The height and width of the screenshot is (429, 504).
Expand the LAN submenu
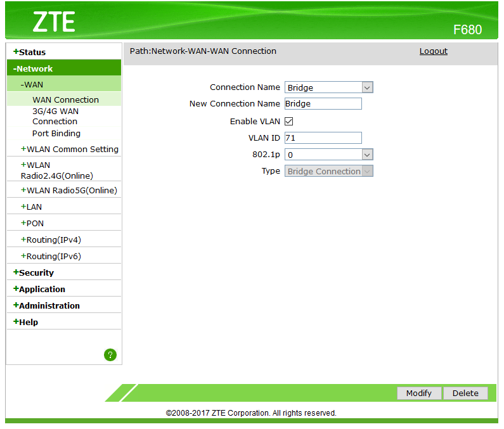pyautogui.click(x=32, y=207)
